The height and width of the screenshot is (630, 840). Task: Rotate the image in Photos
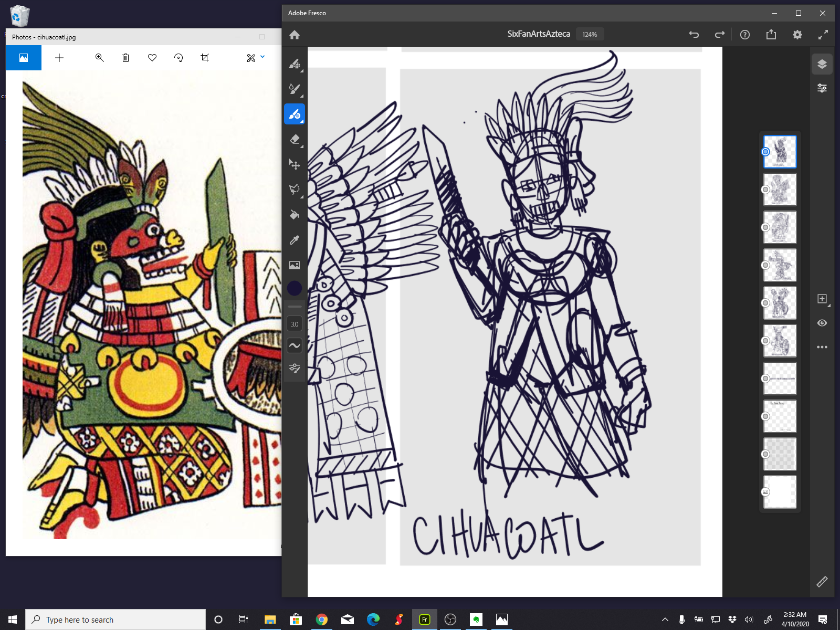[178, 58]
